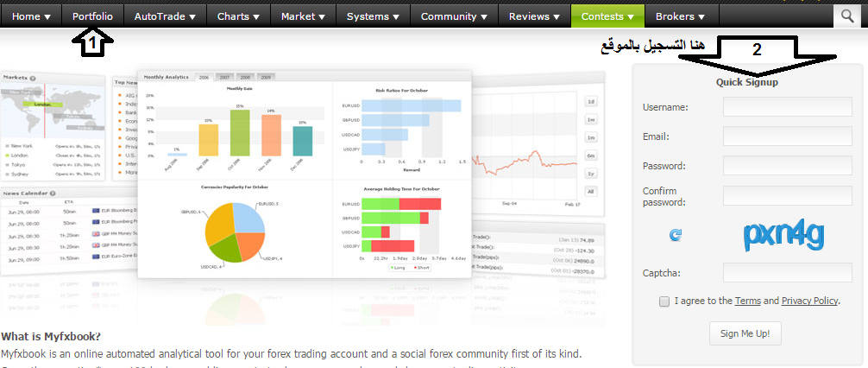Screen dimensions: 868x368
Task: Open the Reviews dropdown menu
Action: coord(534,16)
